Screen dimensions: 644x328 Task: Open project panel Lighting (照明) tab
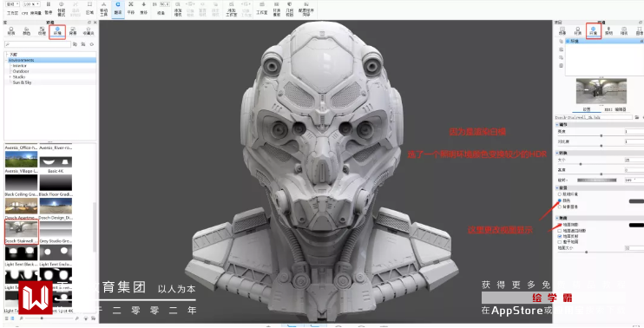(608, 30)
